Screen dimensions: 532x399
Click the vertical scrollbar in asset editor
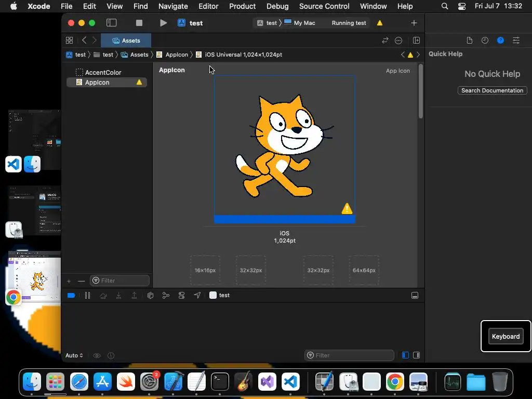[421, 91]
